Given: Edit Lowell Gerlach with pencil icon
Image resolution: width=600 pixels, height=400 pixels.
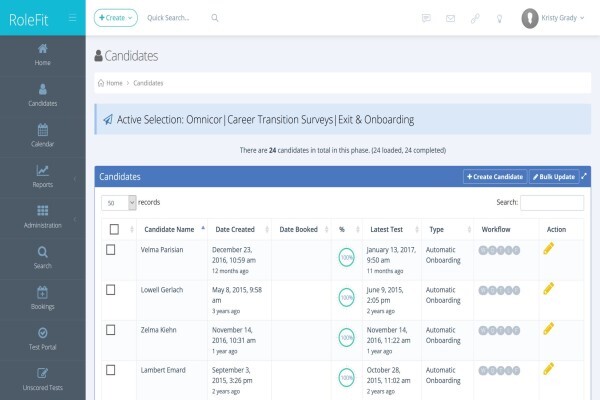Looking at the screenshot, I should click(548, 289).
